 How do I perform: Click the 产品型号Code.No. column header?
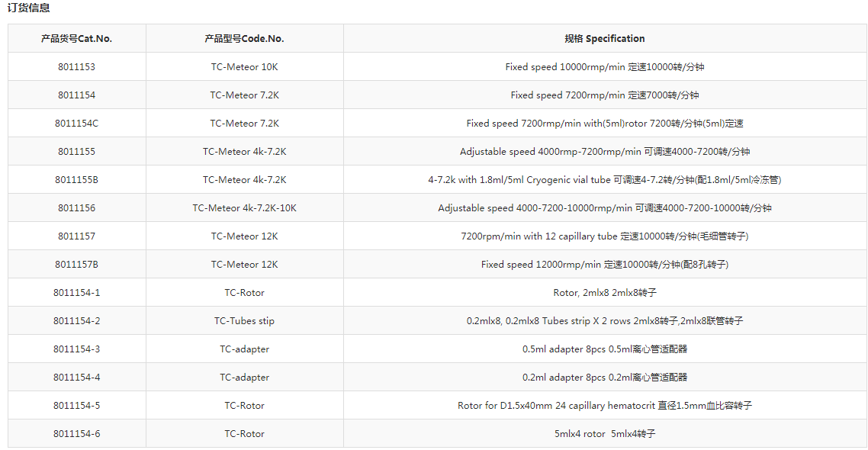click(245, 38)
